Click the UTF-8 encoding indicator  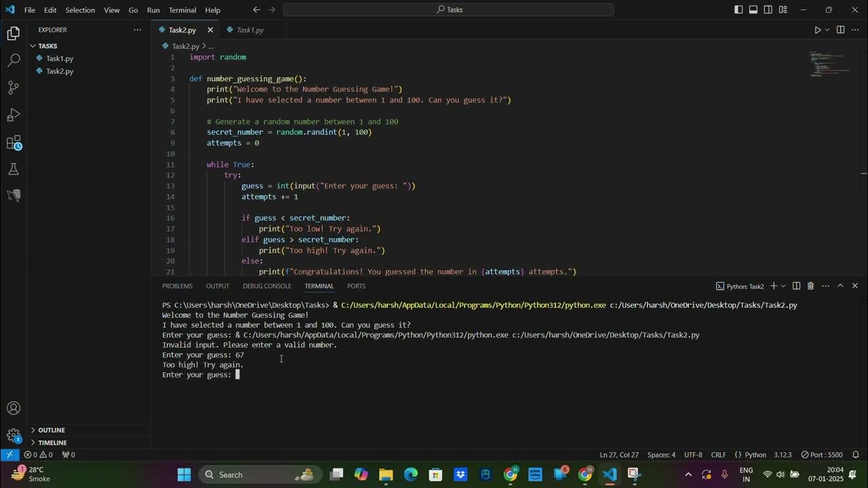(x=694, y=455)
